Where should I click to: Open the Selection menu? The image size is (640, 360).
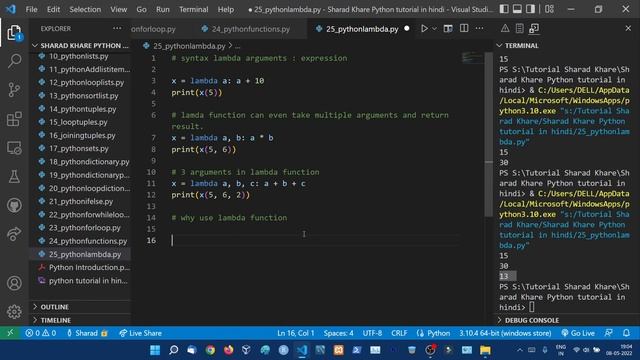pos(85,9)
